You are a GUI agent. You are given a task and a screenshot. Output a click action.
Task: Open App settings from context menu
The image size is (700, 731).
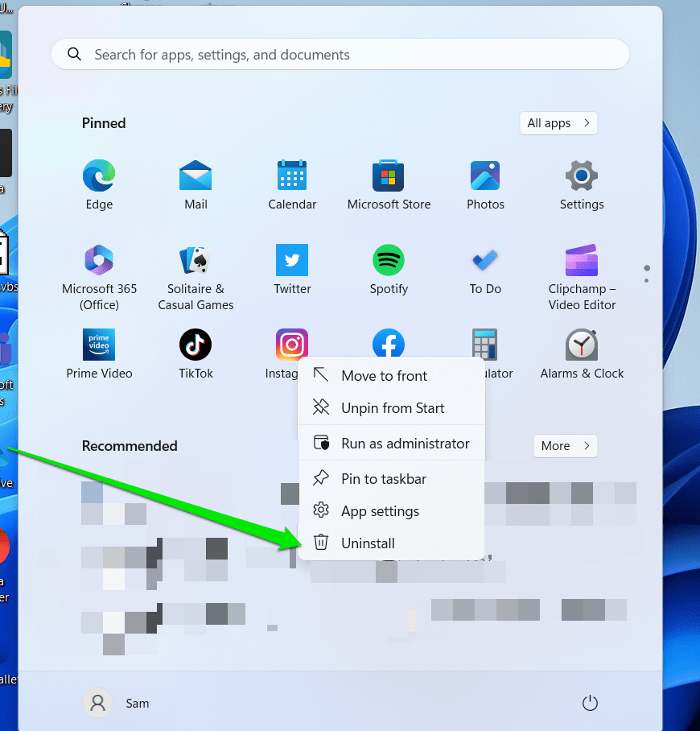392,511
